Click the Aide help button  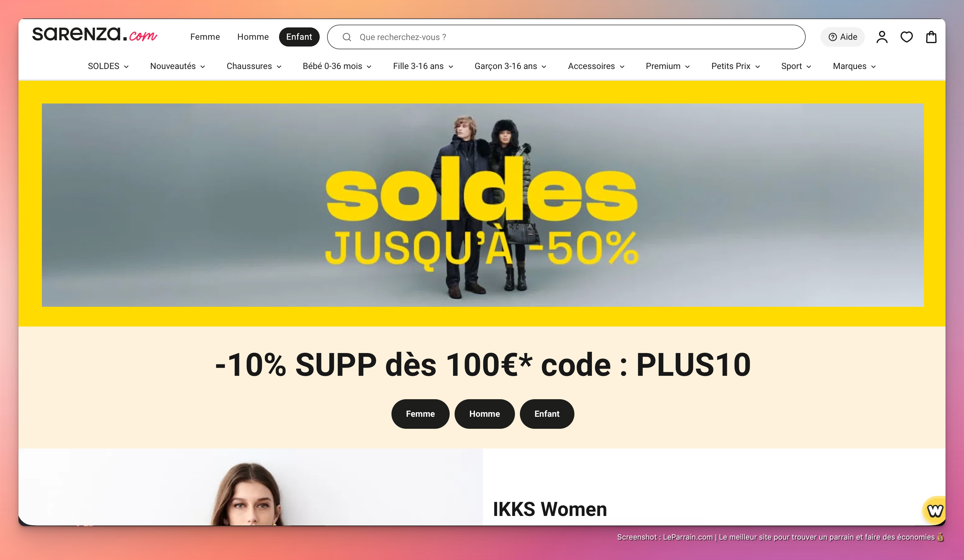point(842,37)
